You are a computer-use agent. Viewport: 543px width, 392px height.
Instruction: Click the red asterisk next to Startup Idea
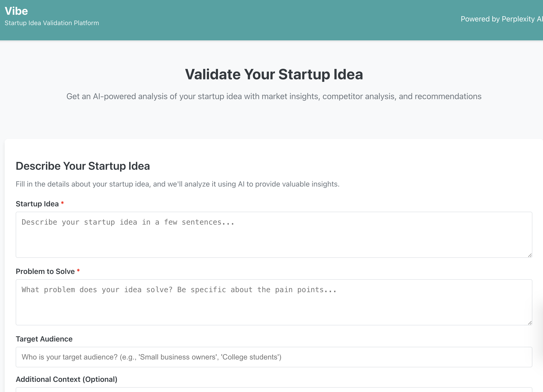click(x=62, y=203)
